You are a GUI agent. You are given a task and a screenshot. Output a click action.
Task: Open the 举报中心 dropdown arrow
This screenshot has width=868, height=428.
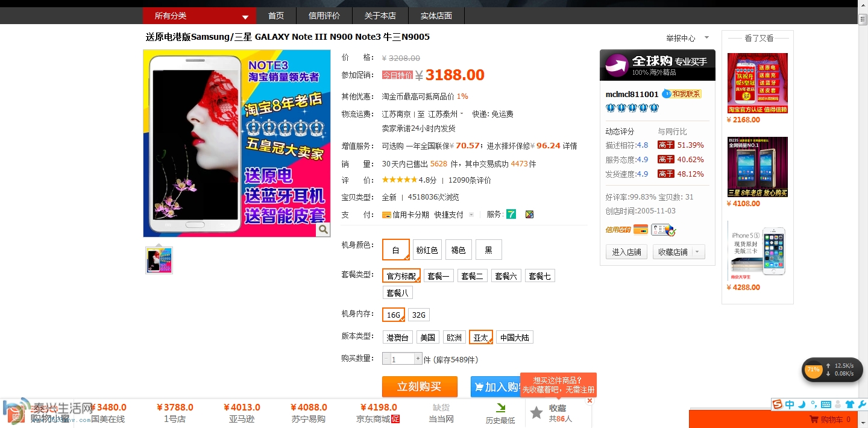tap(706, 38)
